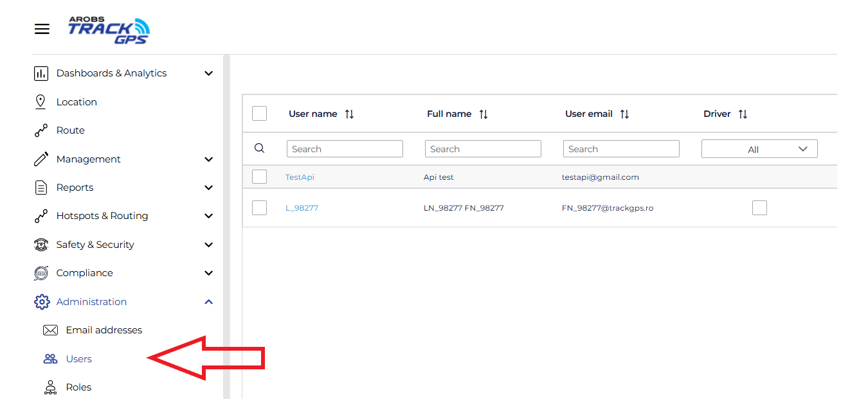Toggle the Driver checkbox for L_98277
The image size is (868, 404).
coord(759,207)
